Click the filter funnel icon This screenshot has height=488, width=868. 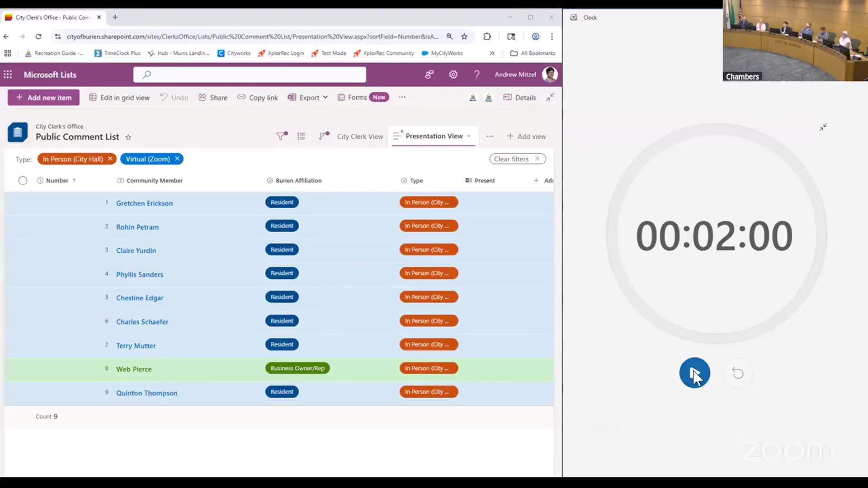point(281,136)
